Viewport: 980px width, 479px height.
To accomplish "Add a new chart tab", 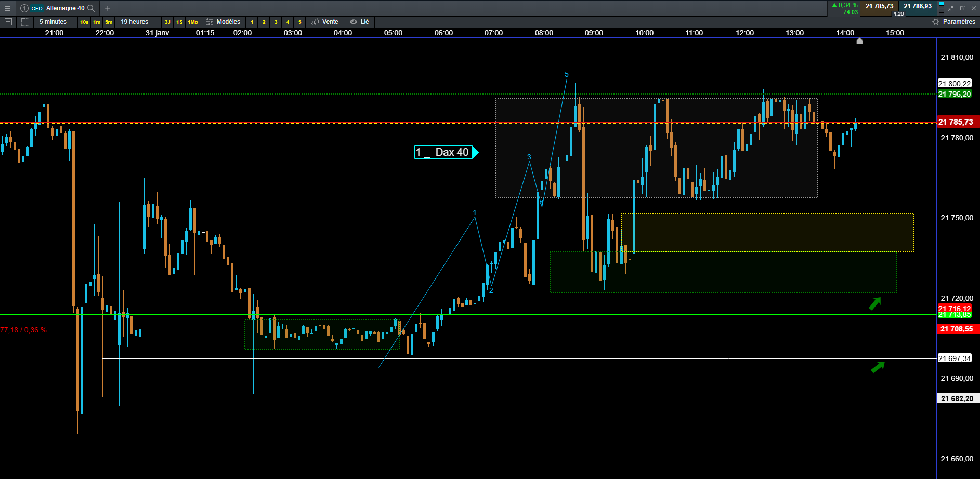I will tap(108, 8).
